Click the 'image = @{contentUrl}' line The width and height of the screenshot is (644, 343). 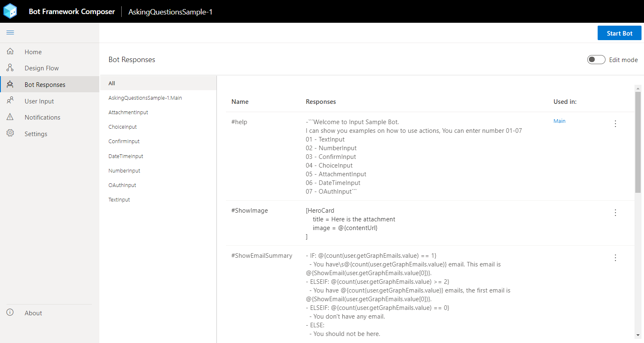coord(345,228)
